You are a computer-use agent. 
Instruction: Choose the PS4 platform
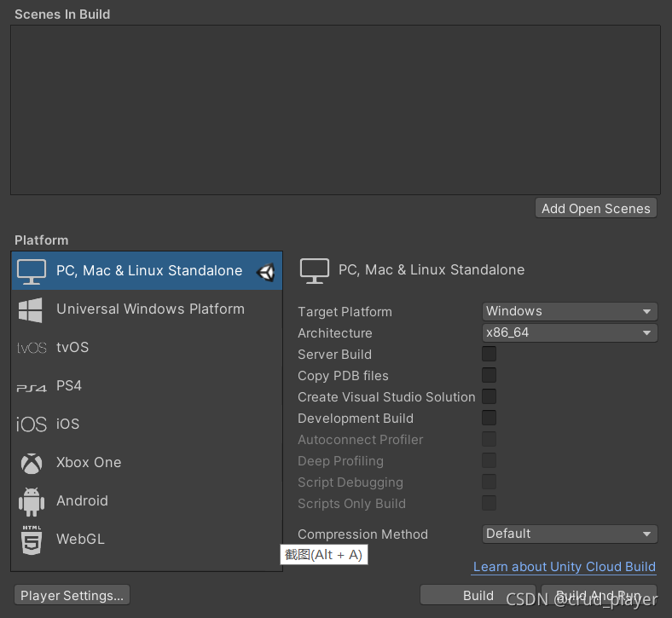(147, 386)
